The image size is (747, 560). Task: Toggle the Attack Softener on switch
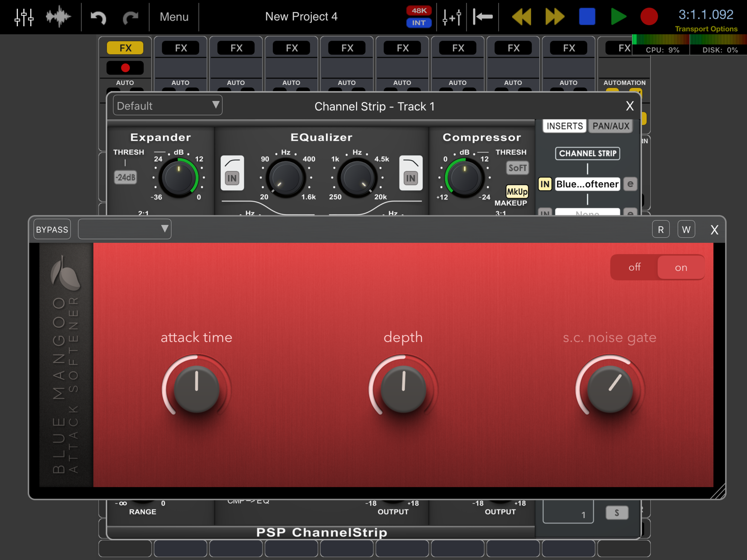tap(681, 267)
